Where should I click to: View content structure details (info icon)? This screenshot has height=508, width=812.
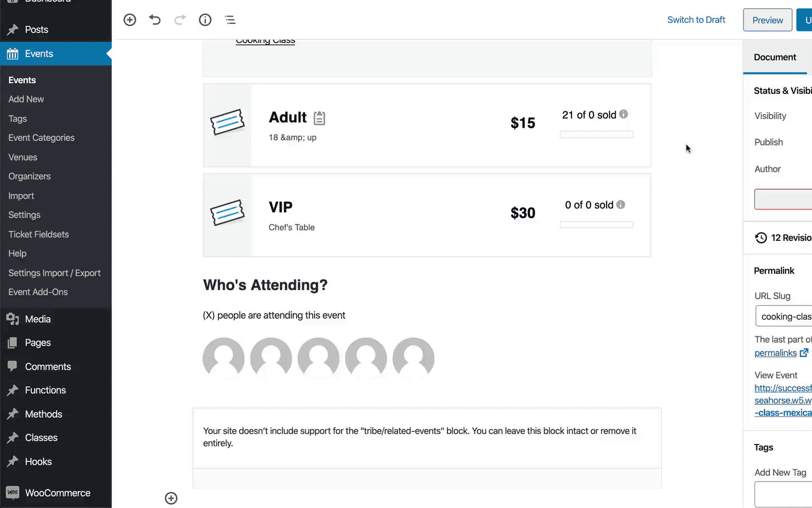click(x=205, y=20)
